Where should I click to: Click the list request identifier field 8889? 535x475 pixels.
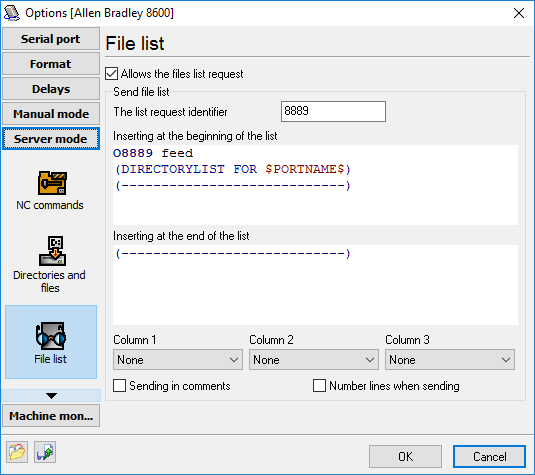pyautogui.click(x=333, y=111)
